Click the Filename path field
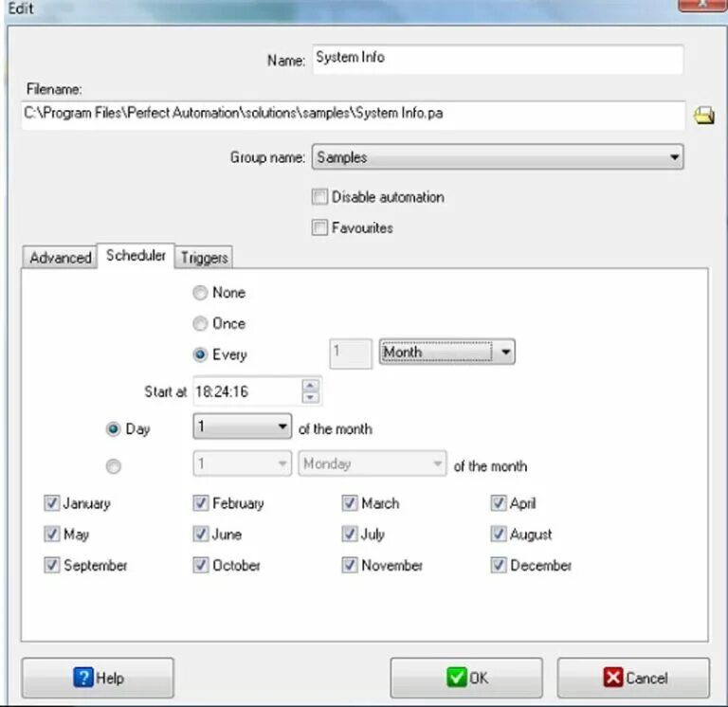 (x=353, y=115)
